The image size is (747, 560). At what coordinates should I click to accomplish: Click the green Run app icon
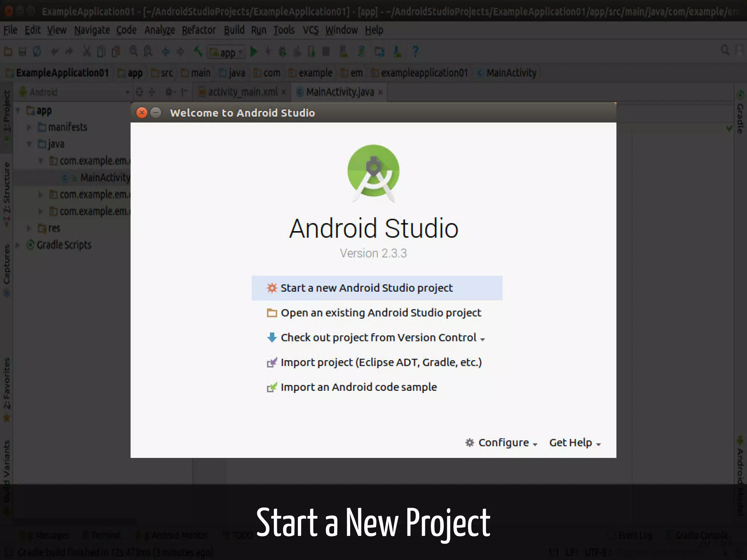point(254,51)
